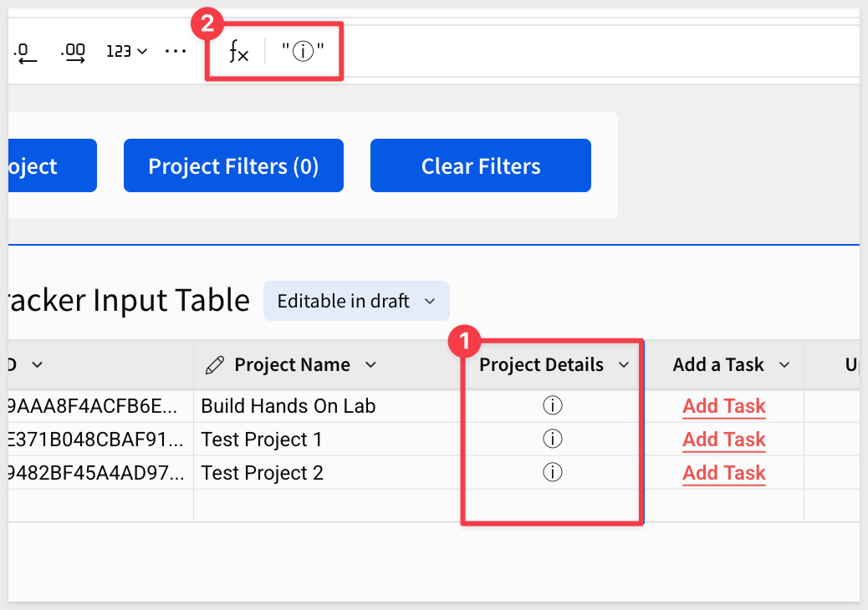The height and width of the screenshot is (610, 868).
Task: Select the Test Project 1 name cell
Action: 327,440
